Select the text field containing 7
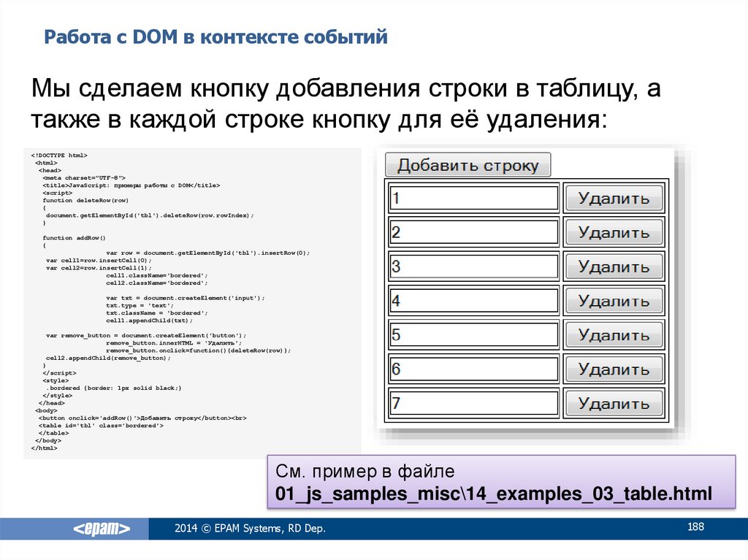Image resolution: width=748 pixels, height=560 pixels. (473, 404)
